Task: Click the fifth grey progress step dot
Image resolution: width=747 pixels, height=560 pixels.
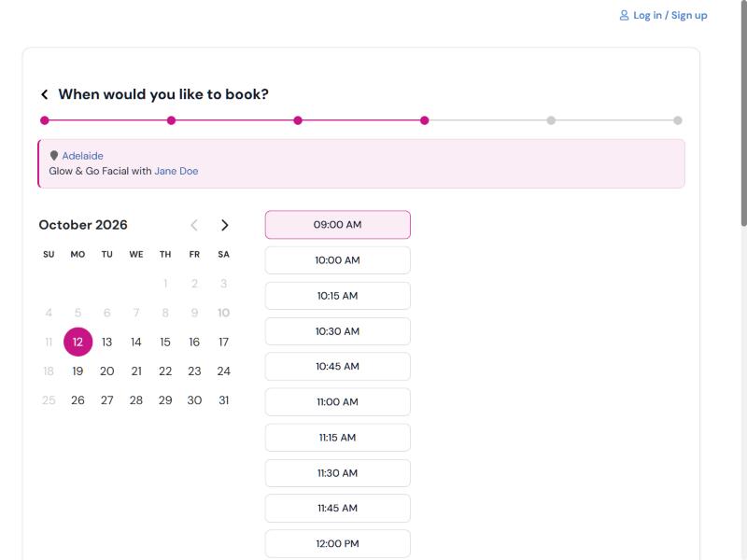Action: (x=551, y=120)
